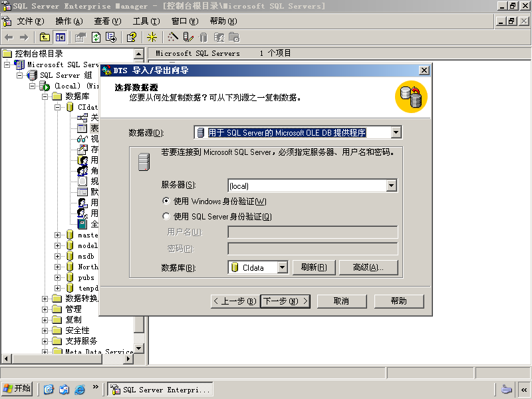The height and width of the screenshot is (399, 532).
Task: Open the 窗口(W) menu
Action: click(x=185, y=21)
